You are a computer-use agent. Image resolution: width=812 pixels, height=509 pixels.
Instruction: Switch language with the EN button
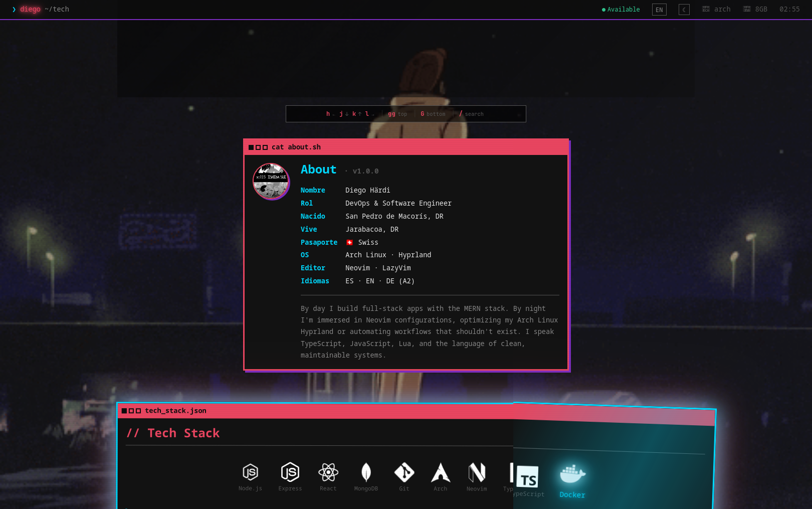[x=659, y=10]
